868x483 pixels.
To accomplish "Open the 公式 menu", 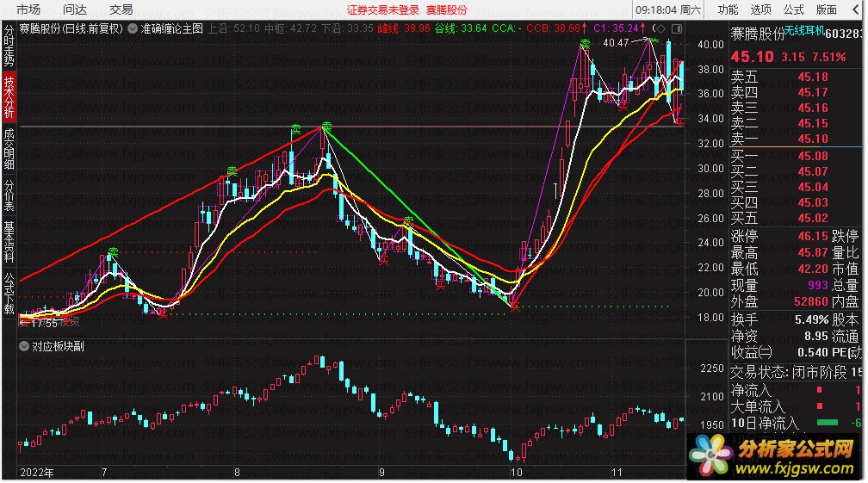I will coord(793,9).
